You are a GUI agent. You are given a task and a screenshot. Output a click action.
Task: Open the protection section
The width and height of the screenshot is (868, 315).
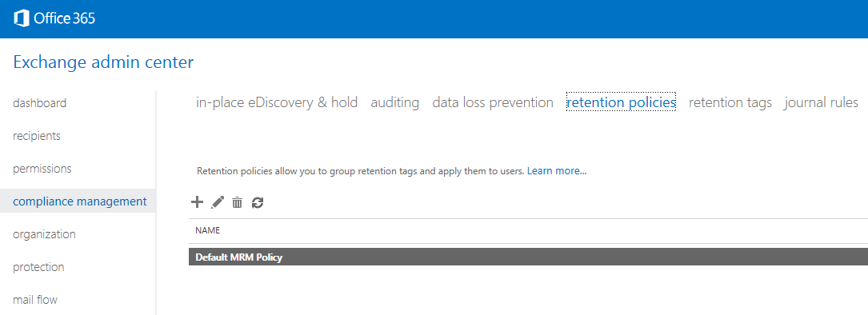tap(38, 267)
